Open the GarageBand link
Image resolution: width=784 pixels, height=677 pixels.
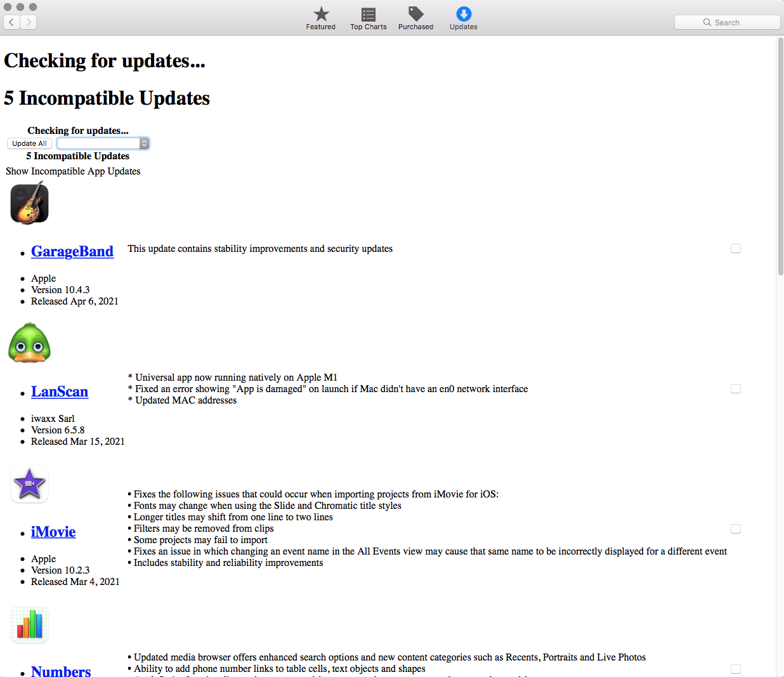coord(72,251)
